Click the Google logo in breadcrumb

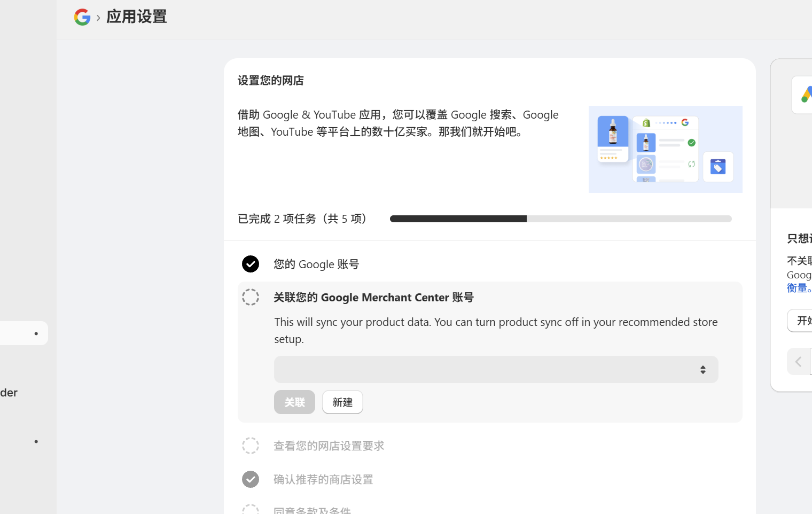(82, 17)
